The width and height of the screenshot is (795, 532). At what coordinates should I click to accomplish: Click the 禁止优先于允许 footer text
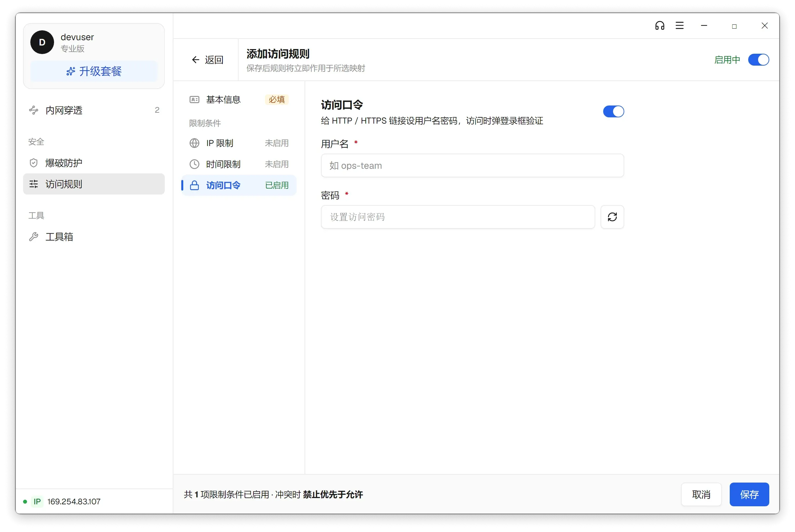[x=333, y=494]
